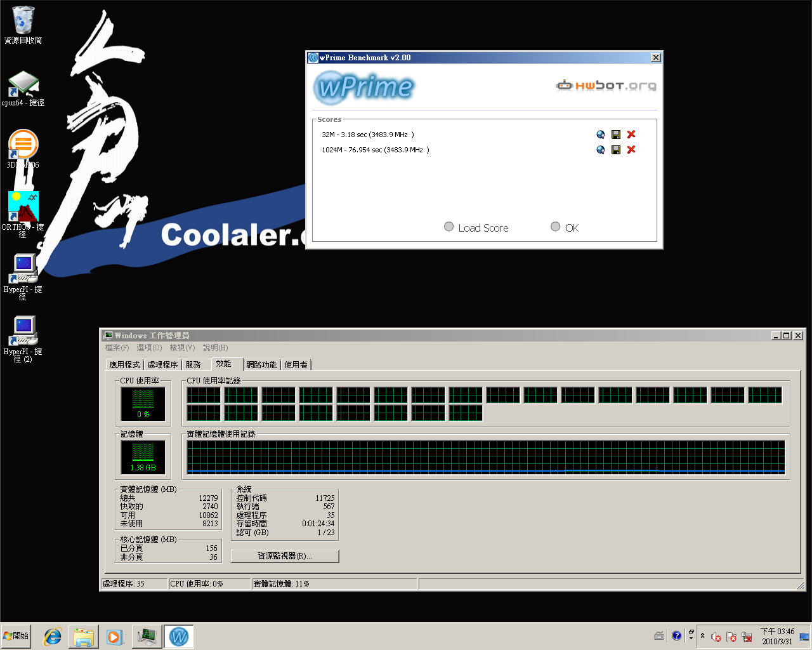Open language bar options dropdown arrow
The image size is (812, 650).
coord(691,637)
